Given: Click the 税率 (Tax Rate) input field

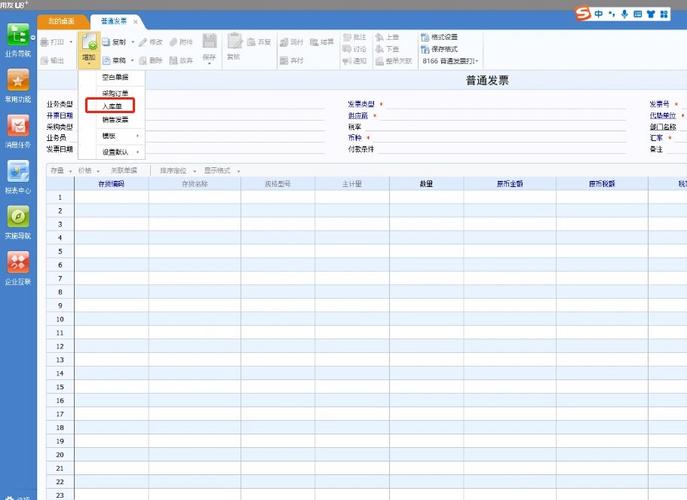Looking at the screenshot, I should coord(496,127).
